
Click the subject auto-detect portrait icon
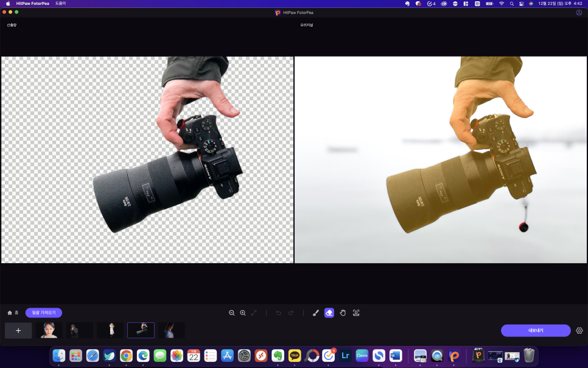pyautogui.click(x=356, y=313)
